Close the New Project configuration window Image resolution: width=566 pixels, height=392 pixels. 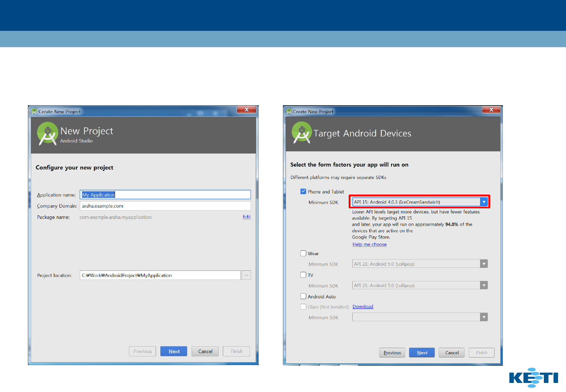247,110
